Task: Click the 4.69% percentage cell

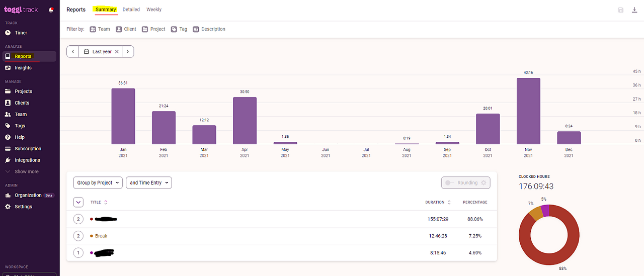Action: [475, 253]
